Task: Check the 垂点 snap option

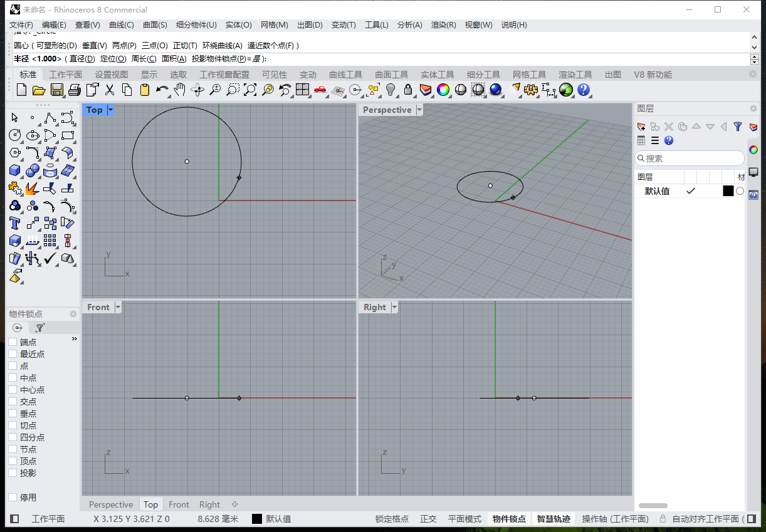Action: [13, 414]
